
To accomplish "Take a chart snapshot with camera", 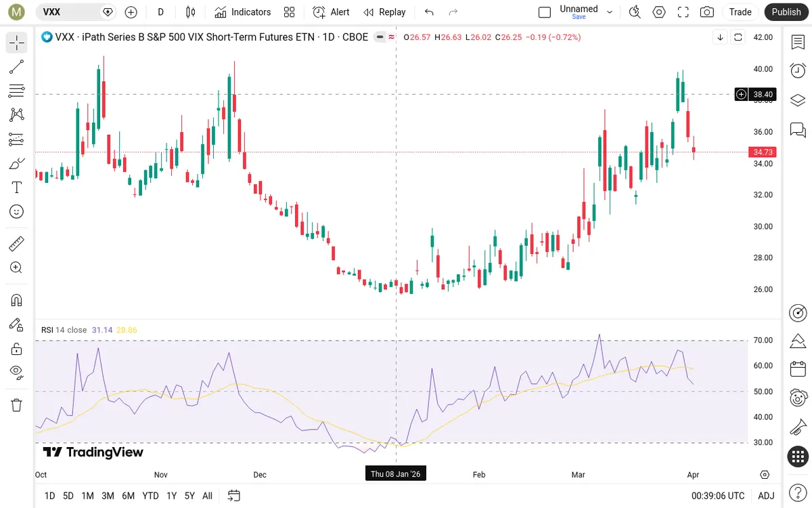I will pos(707,12).
